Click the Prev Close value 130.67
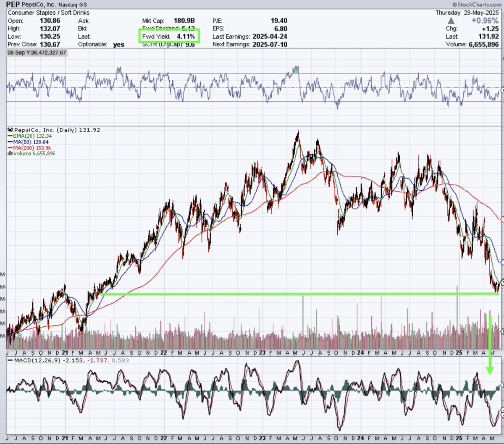The height and width of the screenshot is (444, 504). [51, 44]
